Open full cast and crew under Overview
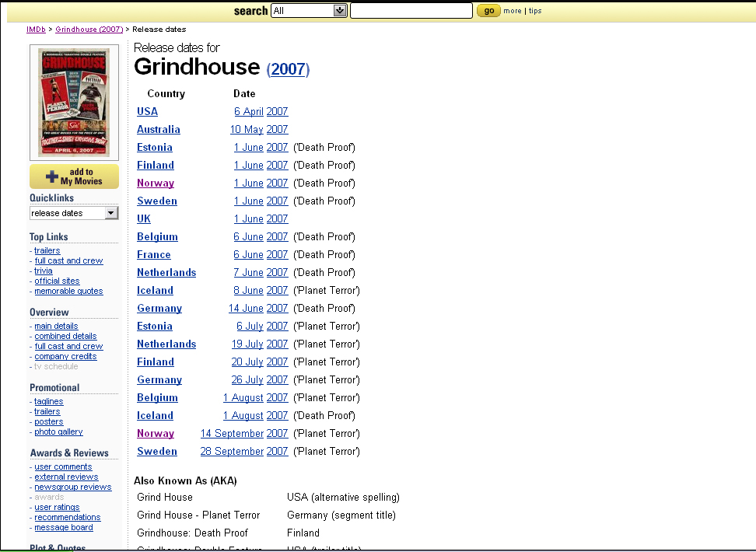Image resolution: width=756 pixels, height=552 pixels. point(68,347)
